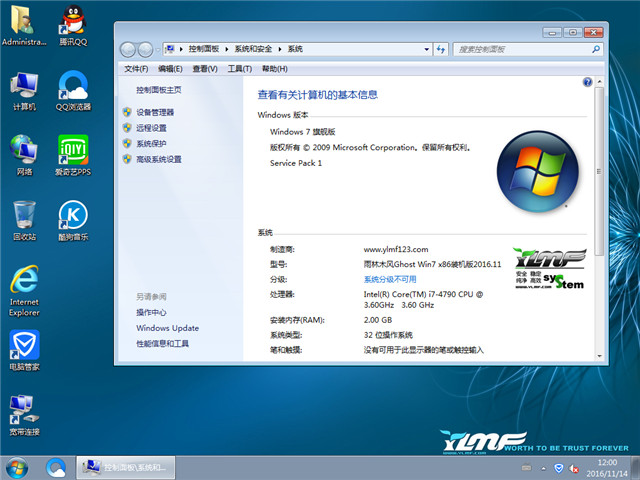
Task: Expand the address bar history dropdown
Action: [427, 49]
